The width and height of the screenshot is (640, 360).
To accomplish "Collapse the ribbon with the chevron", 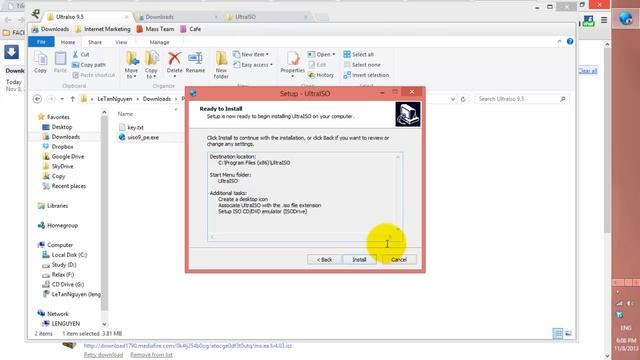I will coord(560,42).
